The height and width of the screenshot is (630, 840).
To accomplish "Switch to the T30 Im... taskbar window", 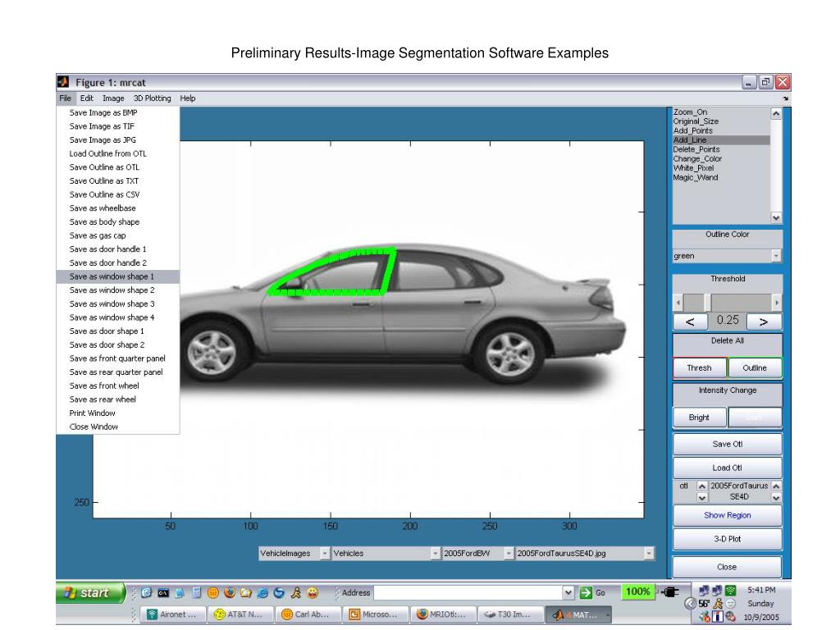I will [x=512, y=614].
